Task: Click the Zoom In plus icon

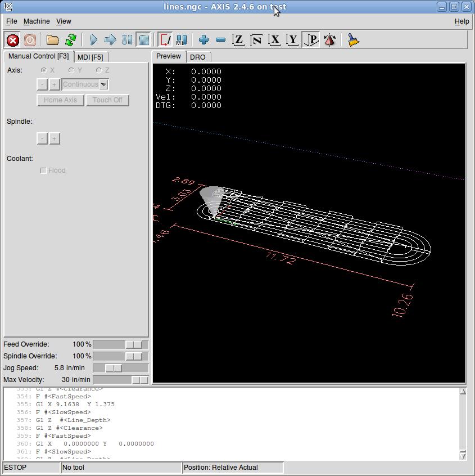Action: 204,40
